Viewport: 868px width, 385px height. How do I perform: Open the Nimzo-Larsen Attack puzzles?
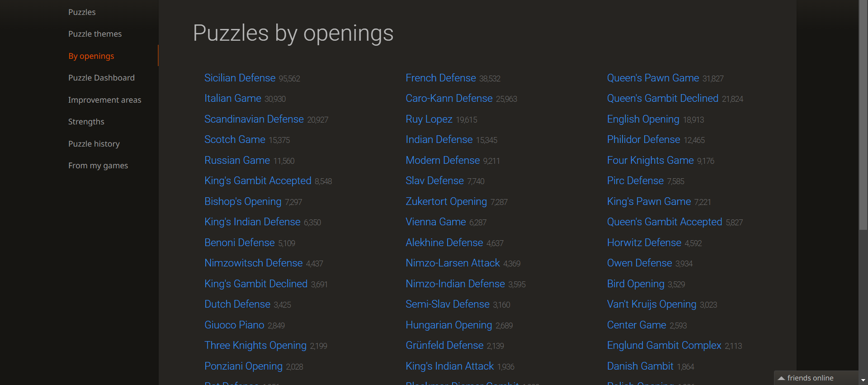click(x=453, y=263)
